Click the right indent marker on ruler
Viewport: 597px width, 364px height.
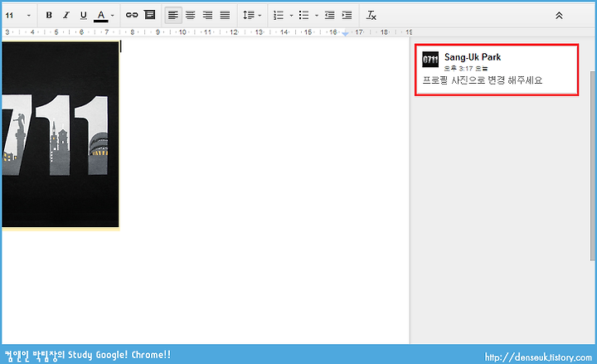click(x=345, y=34)
